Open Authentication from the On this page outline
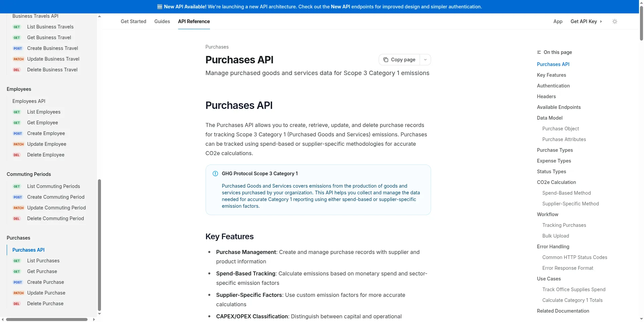The height and width of the screenshot is (322, 644). point(553,86)
